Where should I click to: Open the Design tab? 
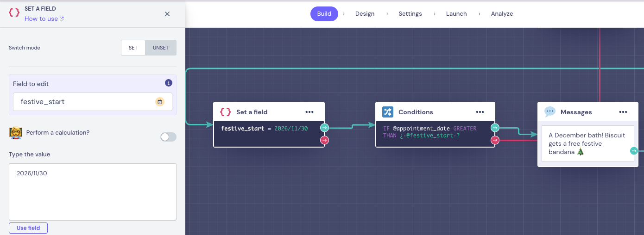(365, 14)
